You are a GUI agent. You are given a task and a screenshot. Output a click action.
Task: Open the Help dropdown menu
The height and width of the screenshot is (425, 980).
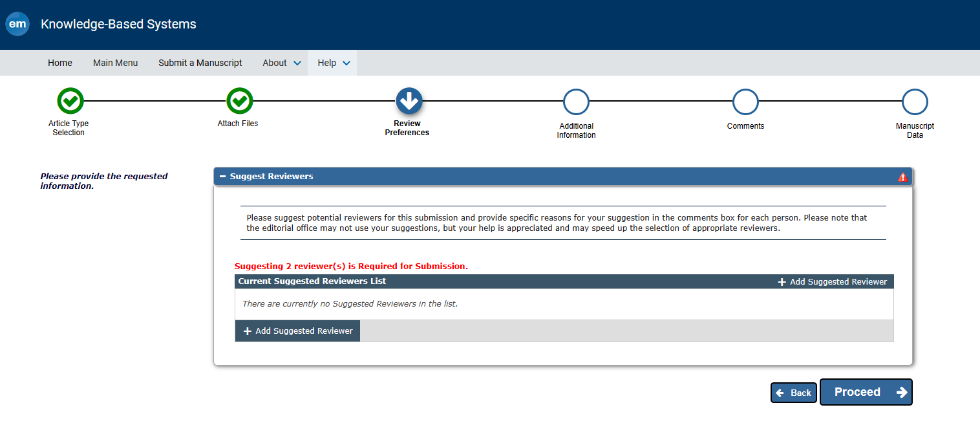334,63
